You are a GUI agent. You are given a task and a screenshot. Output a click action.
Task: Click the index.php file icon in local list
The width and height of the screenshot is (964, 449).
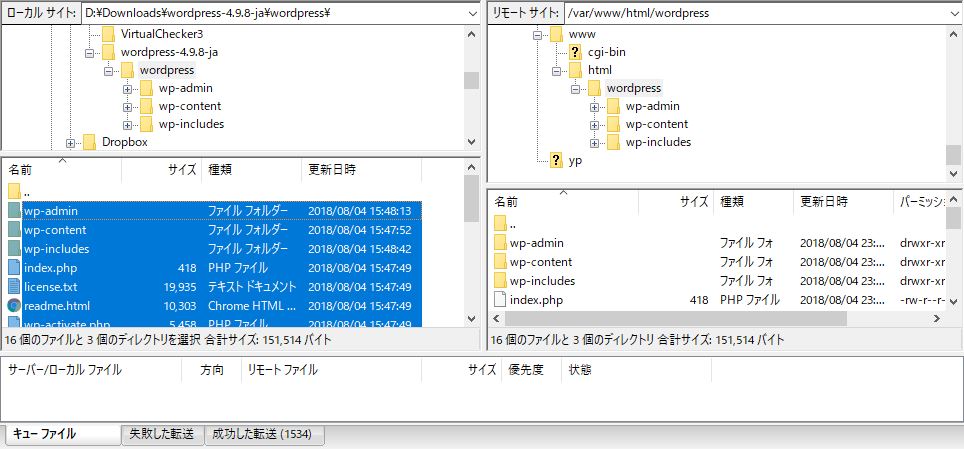(14, 268)
